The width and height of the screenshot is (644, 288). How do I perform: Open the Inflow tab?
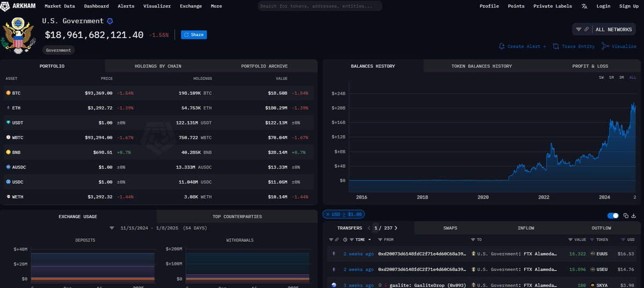(x=526, y=228)
